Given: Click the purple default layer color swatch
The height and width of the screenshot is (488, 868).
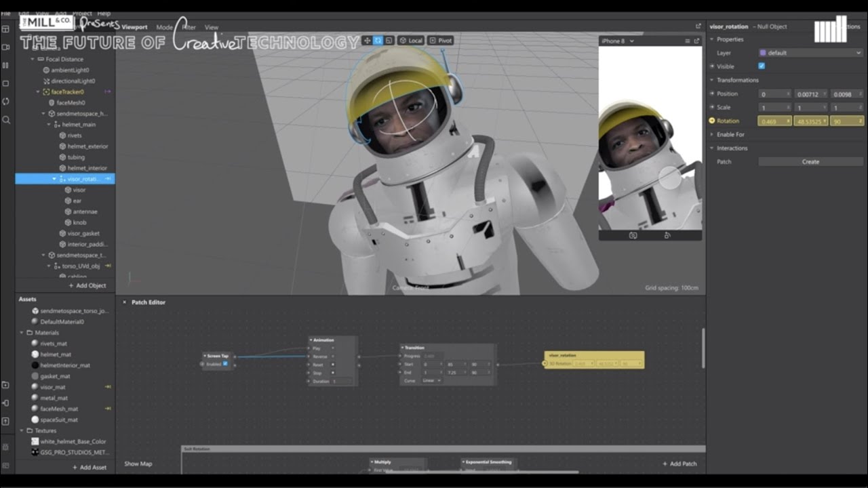Looking at the screenshot, I should point(763,53).
